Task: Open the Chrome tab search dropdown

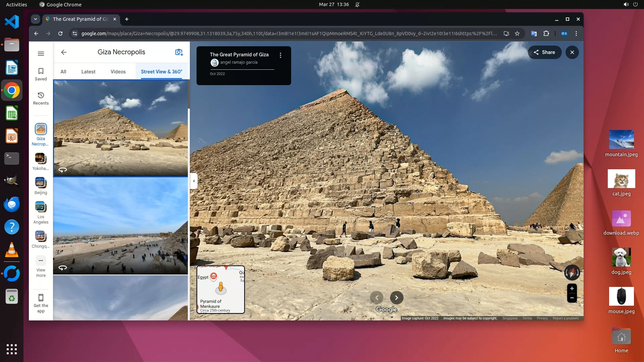Action: [x=36, y=19]
